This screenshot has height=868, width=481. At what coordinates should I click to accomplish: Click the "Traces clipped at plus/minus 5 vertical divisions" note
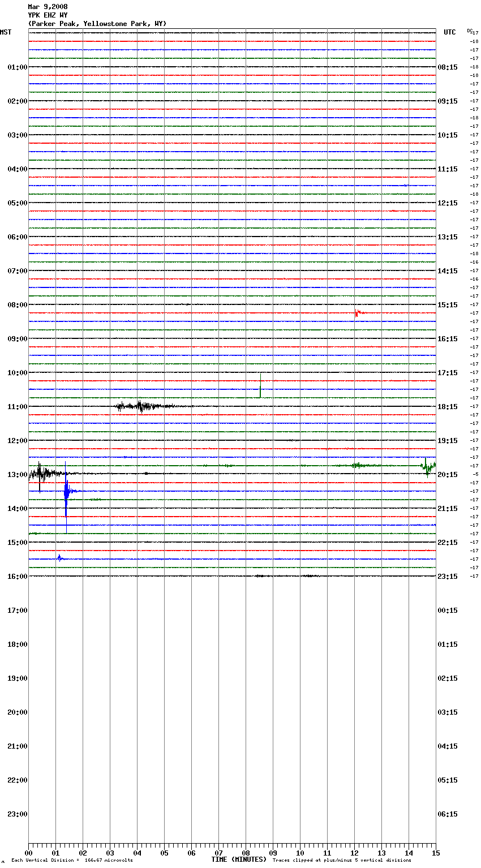342,860
